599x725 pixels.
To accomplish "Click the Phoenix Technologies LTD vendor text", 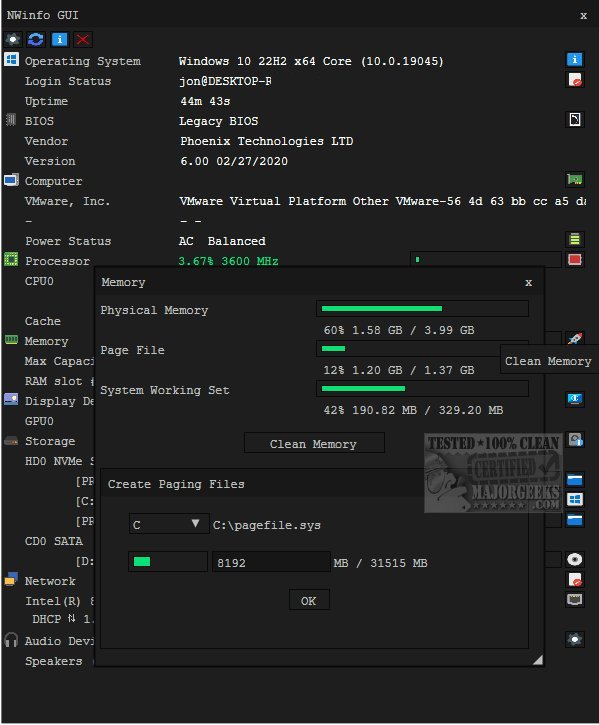I will coord(266,141).
